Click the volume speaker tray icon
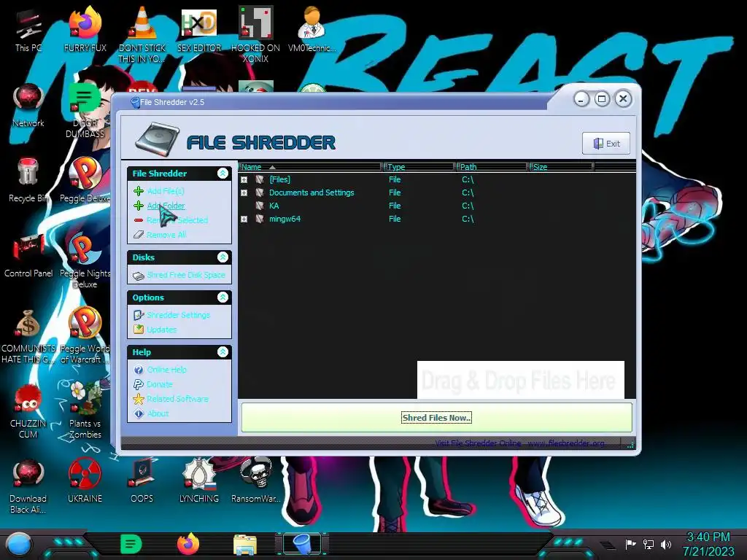 [x=666, y=544]
